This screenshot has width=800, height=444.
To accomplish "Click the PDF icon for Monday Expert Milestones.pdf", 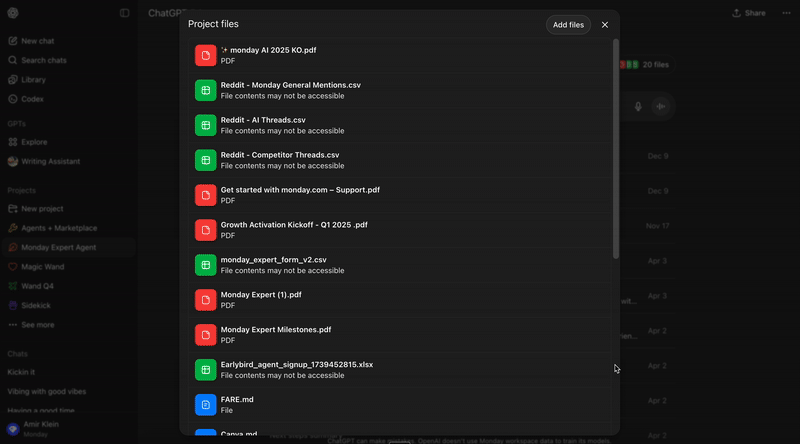I will pyautogui.click(x=206, y=335).
